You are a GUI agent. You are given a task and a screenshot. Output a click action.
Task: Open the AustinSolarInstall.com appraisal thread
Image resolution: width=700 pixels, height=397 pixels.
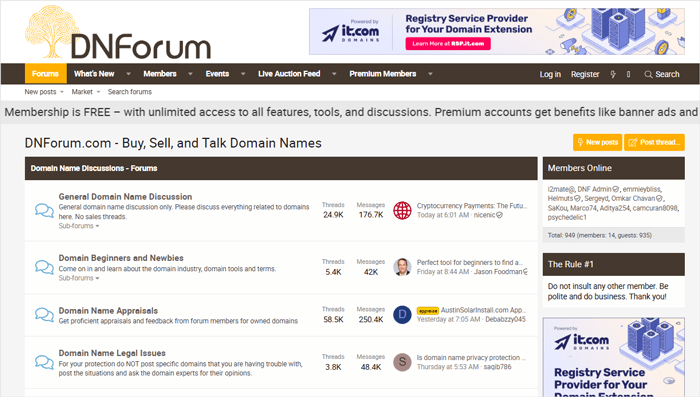pos(483,310)
